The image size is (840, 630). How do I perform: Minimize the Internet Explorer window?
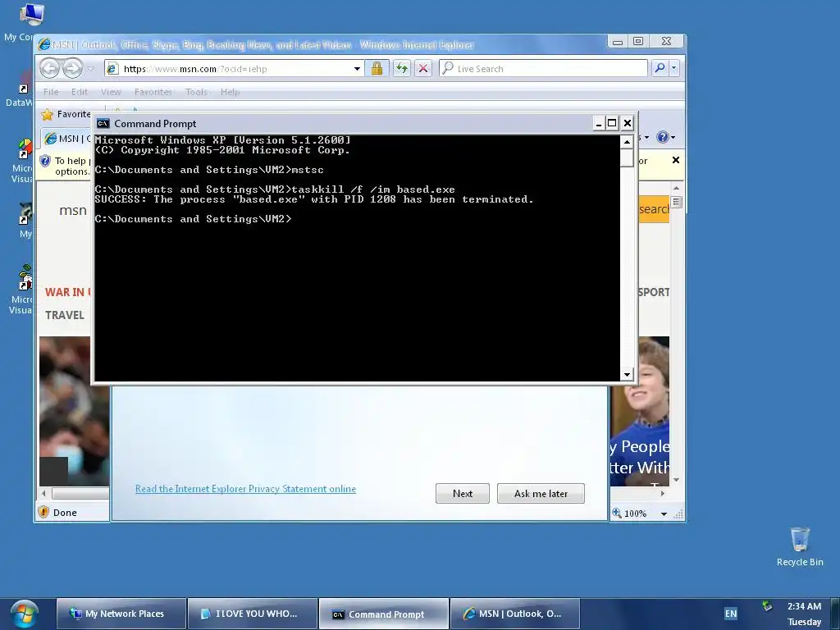tap(618, 41)
